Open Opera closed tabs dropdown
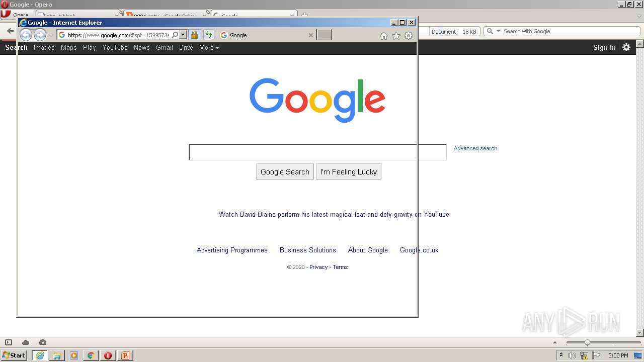 639,16
